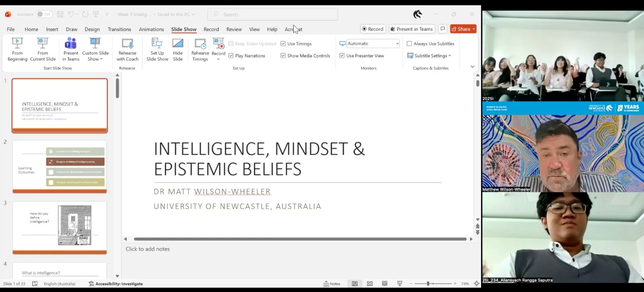
Task: Click the zoom slider in status bar
Action: (428, 284)
